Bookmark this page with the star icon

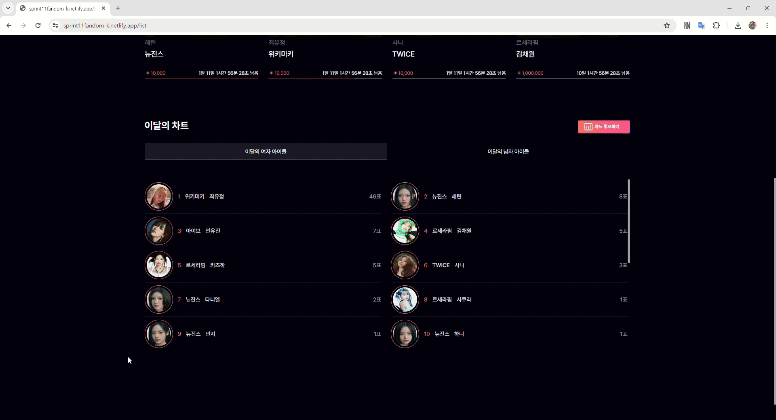tap(667, 25)
